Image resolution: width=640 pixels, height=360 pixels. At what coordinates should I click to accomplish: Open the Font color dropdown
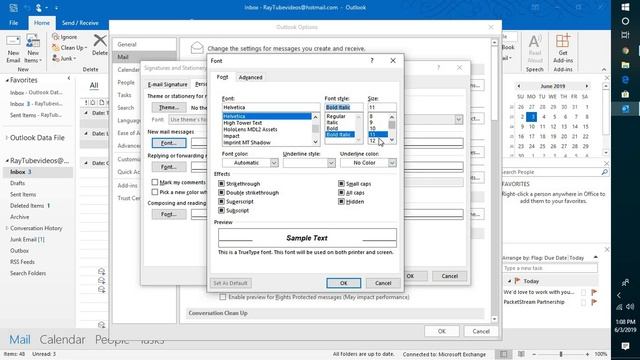click(x=274, y=163)
